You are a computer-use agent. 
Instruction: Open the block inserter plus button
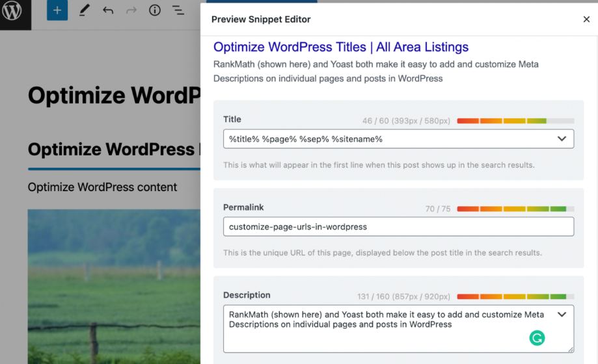click(x=57, y=10)
